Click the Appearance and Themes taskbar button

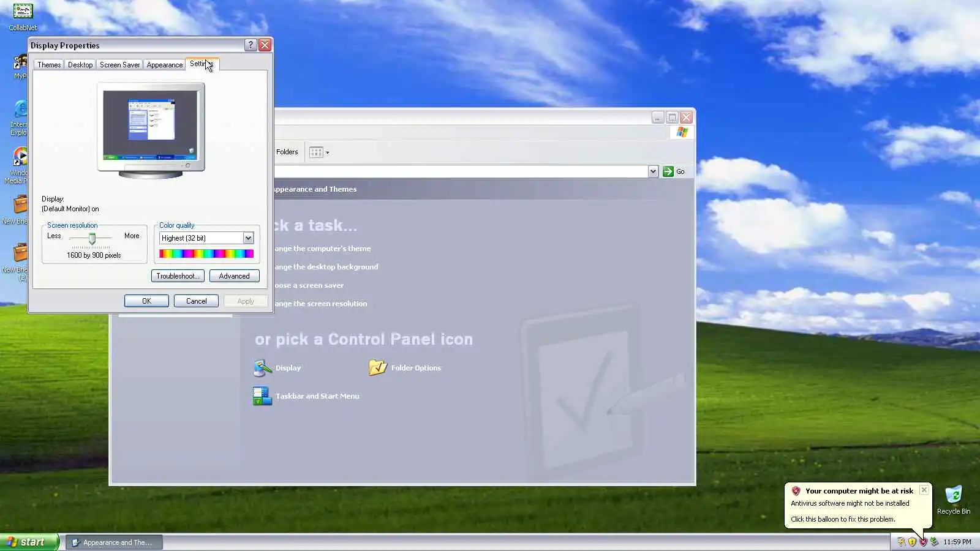click(x=114, y=542)
